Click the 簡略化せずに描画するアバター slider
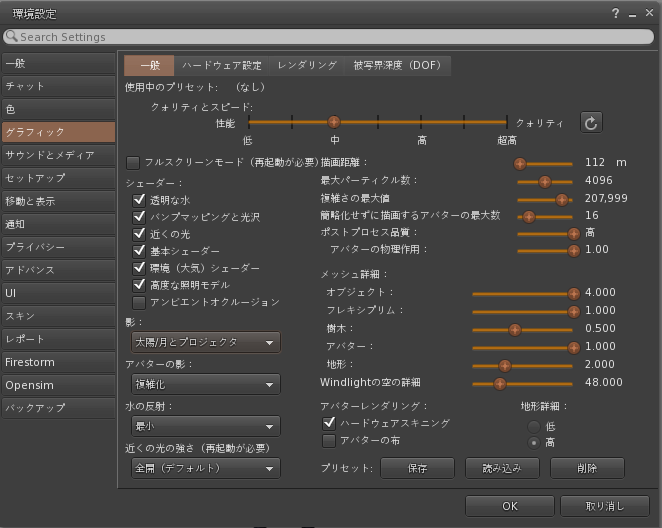 pos(545,217)
